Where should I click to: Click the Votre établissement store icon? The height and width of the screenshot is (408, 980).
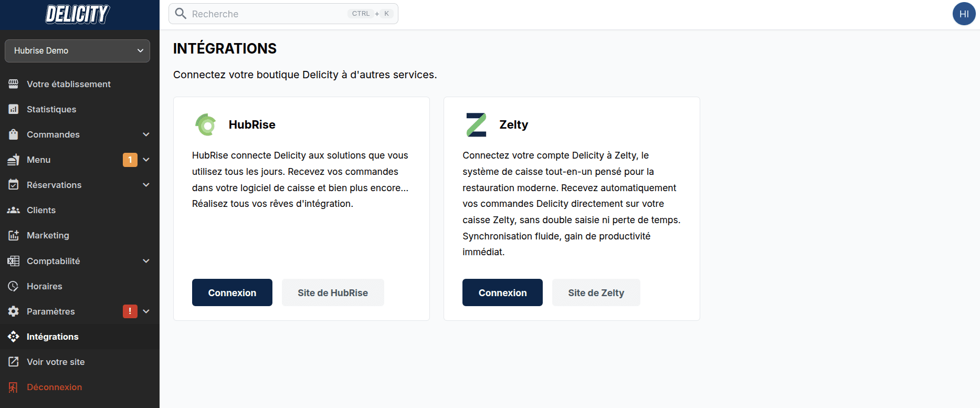point(14,84)
